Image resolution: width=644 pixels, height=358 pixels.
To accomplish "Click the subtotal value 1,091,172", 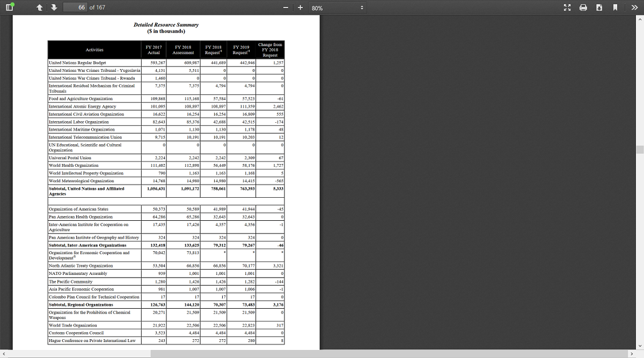I will (x=190, y=189).
